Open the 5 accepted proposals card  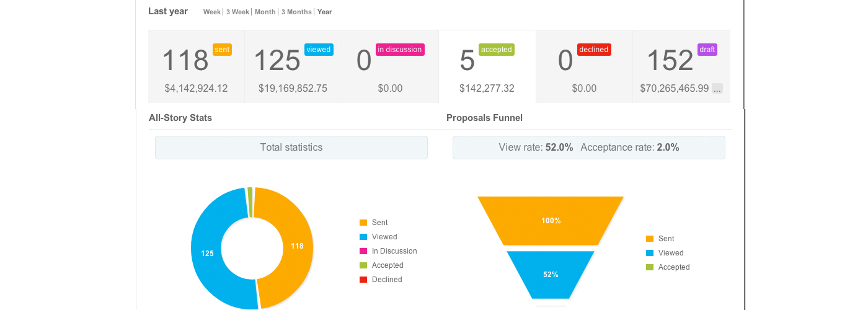point(487,66)
